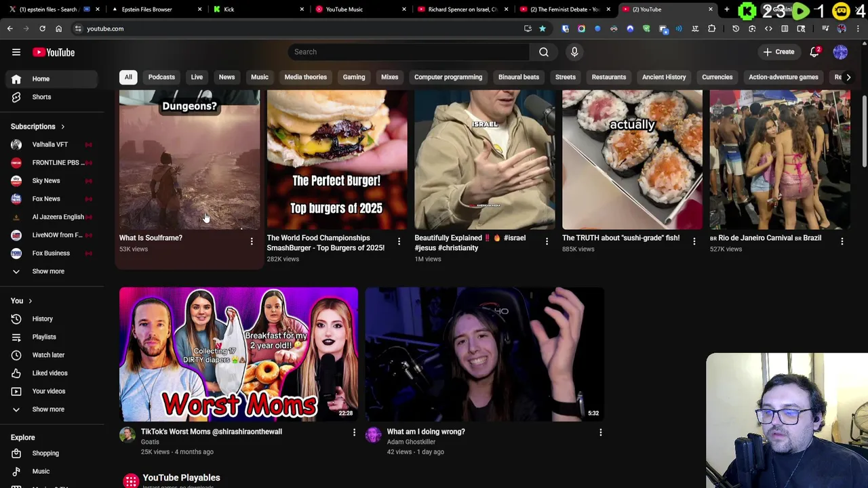Screen dimensions: 868x488
Task: Open Adam Ghostkiller channel link
Action: pos(411,442)
